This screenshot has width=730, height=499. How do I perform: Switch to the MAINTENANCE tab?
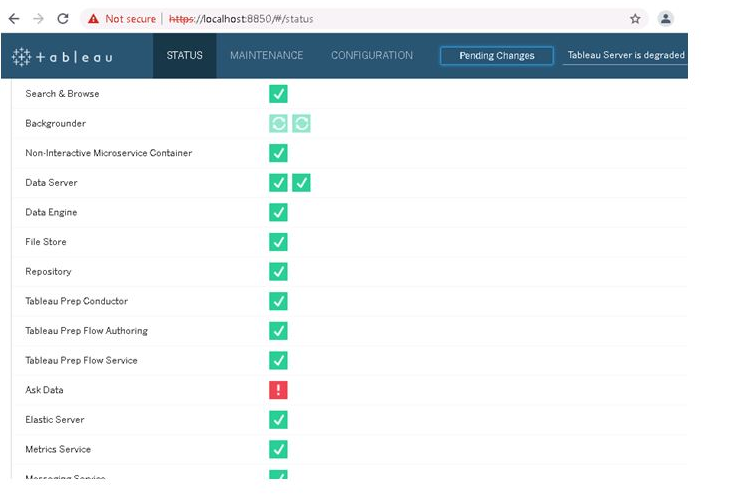click(x=266, y=55)
